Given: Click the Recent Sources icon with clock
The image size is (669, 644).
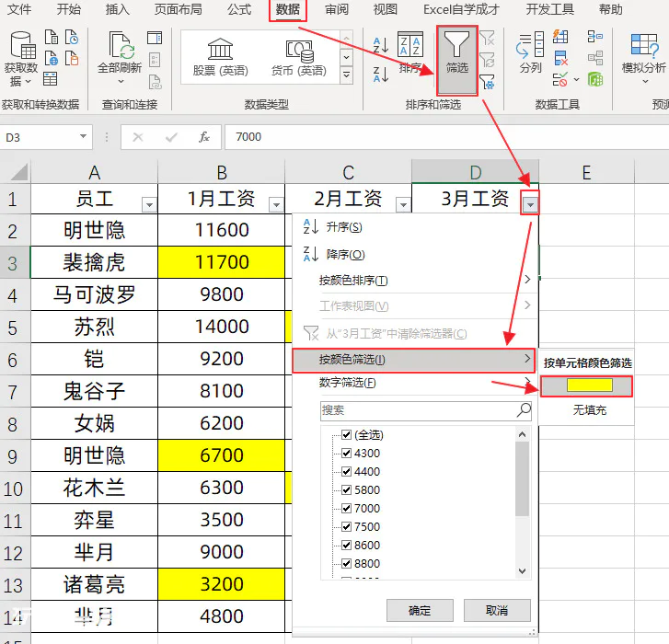Looking at the screenshot, I should click(x=72, y=37).
